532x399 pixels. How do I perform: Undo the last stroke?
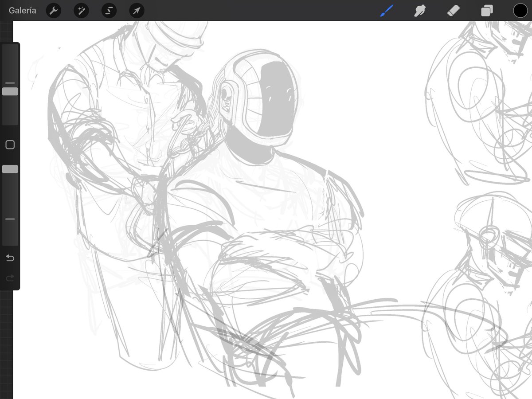pos(10,258)
